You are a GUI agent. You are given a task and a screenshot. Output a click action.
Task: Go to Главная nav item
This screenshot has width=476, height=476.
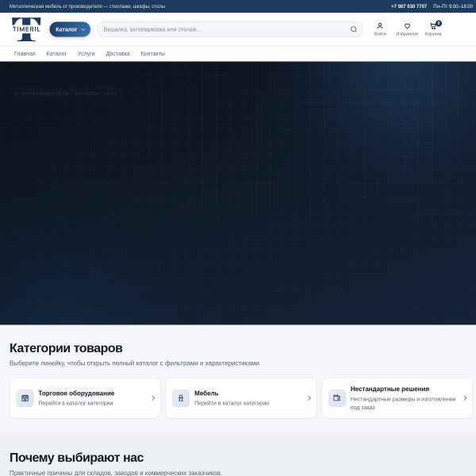[25, 54]
